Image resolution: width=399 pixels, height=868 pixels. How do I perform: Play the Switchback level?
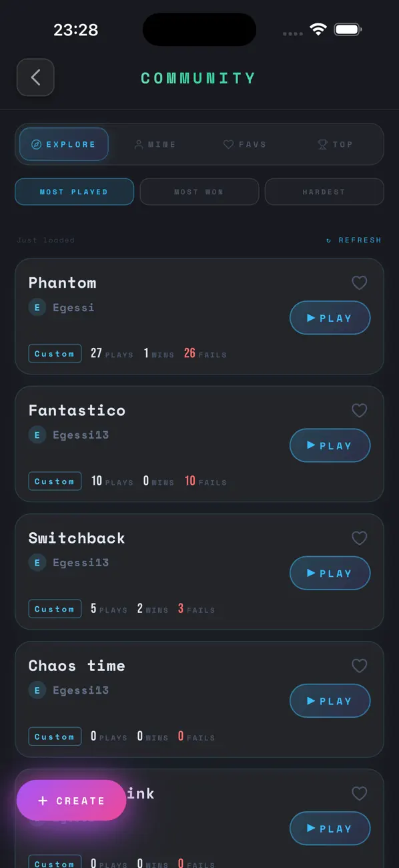[330, 573]
